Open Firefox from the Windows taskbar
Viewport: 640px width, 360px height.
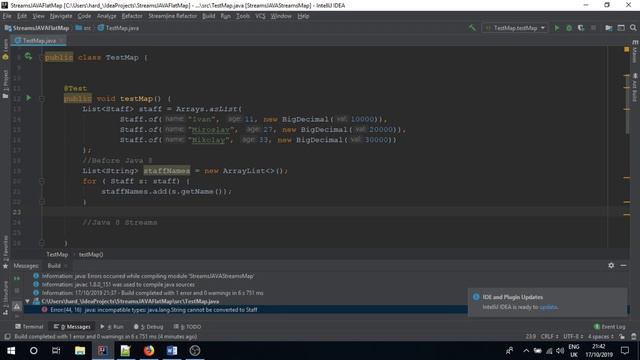[x=149, y=351]
